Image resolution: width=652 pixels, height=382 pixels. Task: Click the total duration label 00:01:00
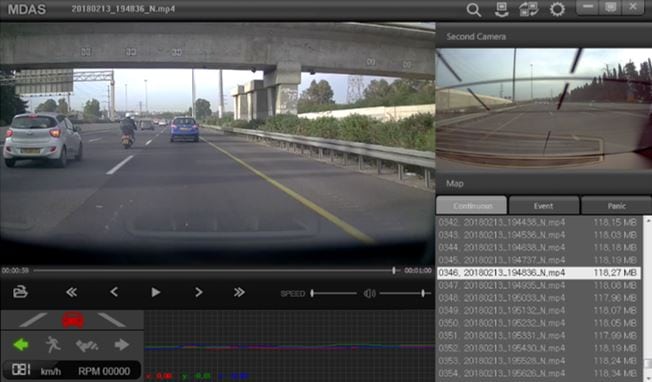point(418,271)
